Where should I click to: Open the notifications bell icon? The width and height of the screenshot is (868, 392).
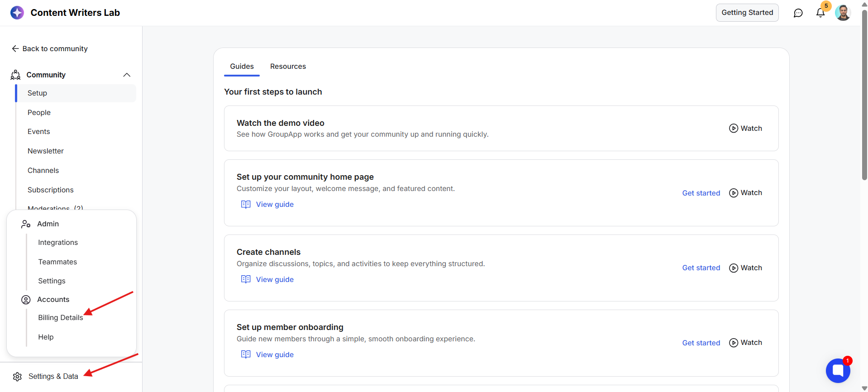pyautogui.click(x=820, y=13)
